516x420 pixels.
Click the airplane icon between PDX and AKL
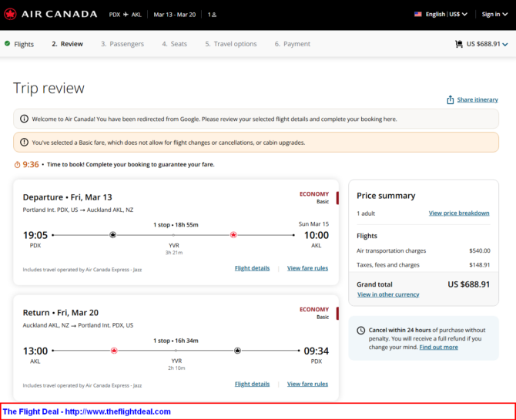click(126, 15)
